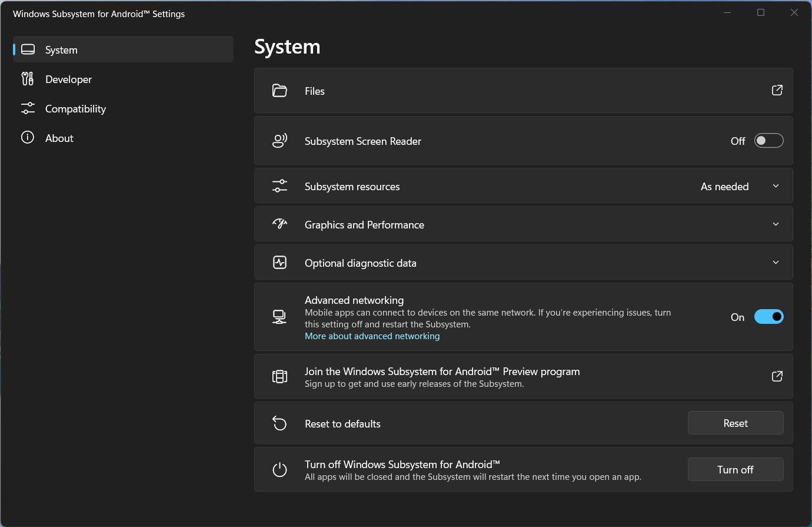The image size is (812, 527).
Task: Click the Optional diagnostic data icon
Action: [x=279, y=263]
